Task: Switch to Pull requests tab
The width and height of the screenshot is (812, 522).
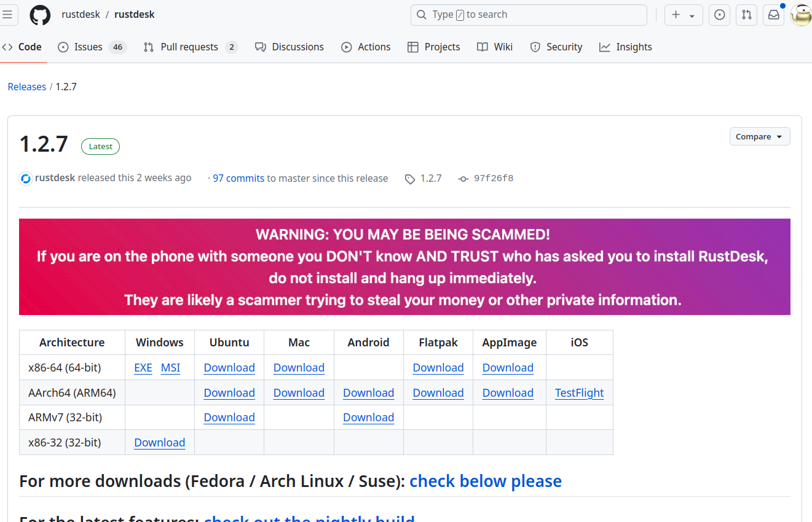Action: click(190, 47)
